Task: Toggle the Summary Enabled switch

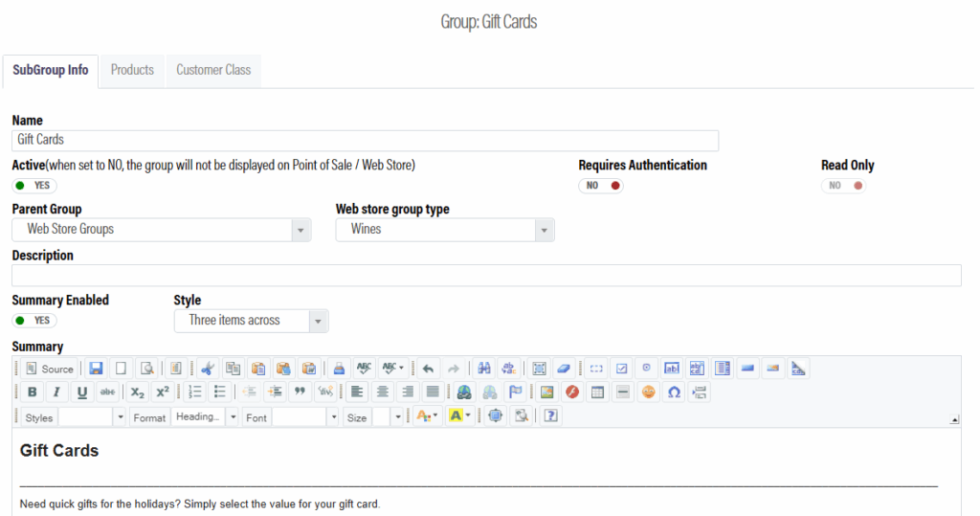Action: click(x=34, y=321)
